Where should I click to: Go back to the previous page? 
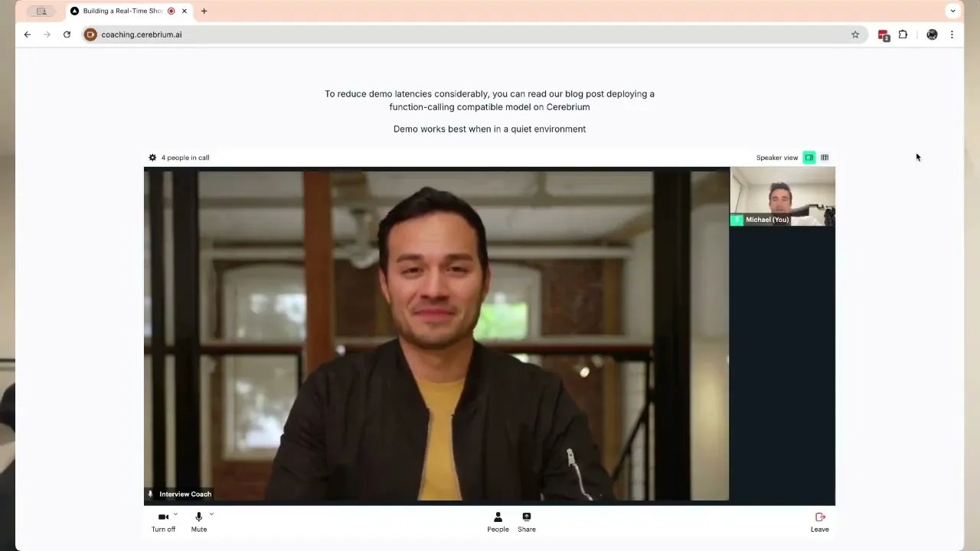28,34
